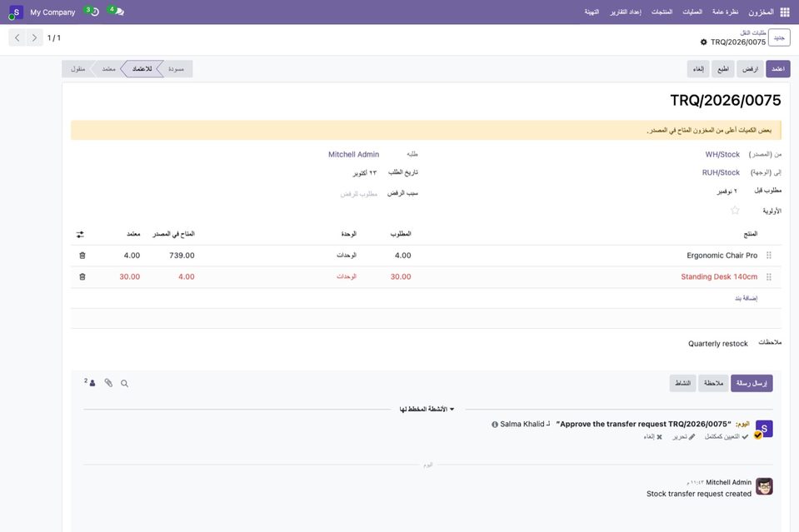Click the اطبع print button
This screenshot has width=799, height=532.
[723, 69]
